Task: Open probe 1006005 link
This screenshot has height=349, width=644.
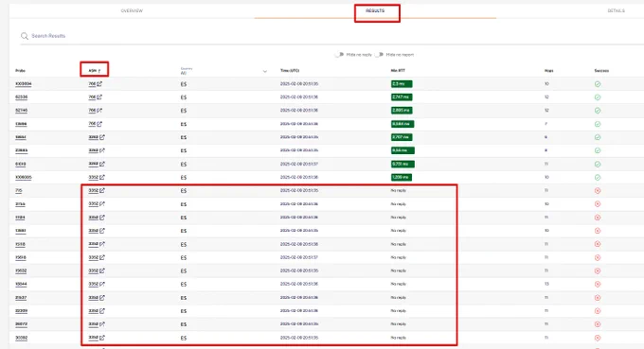Action: (x=24, y=177)
